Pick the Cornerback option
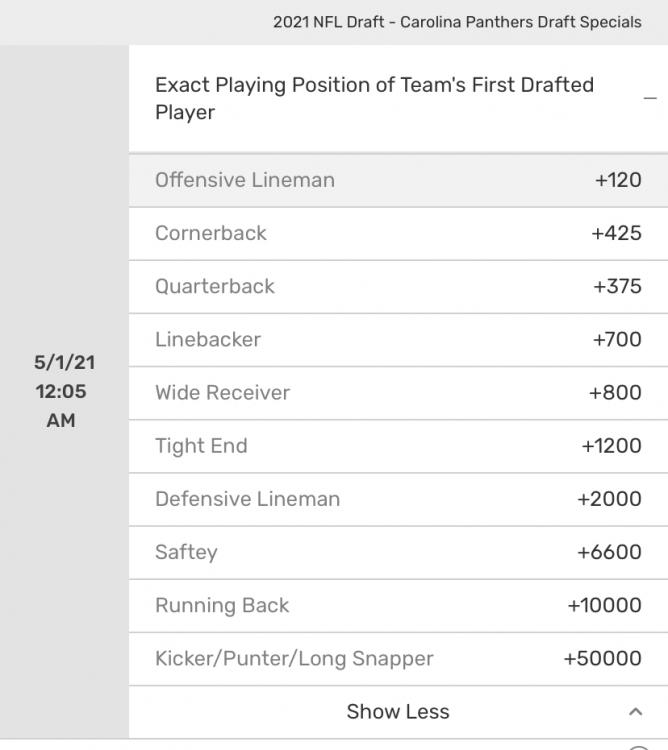 point(398,234)
